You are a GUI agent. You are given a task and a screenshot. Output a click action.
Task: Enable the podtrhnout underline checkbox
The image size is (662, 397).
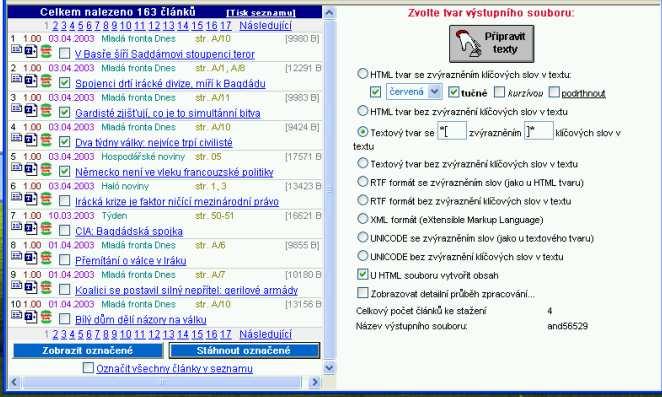pyautogui.click(x=554, y=92)
